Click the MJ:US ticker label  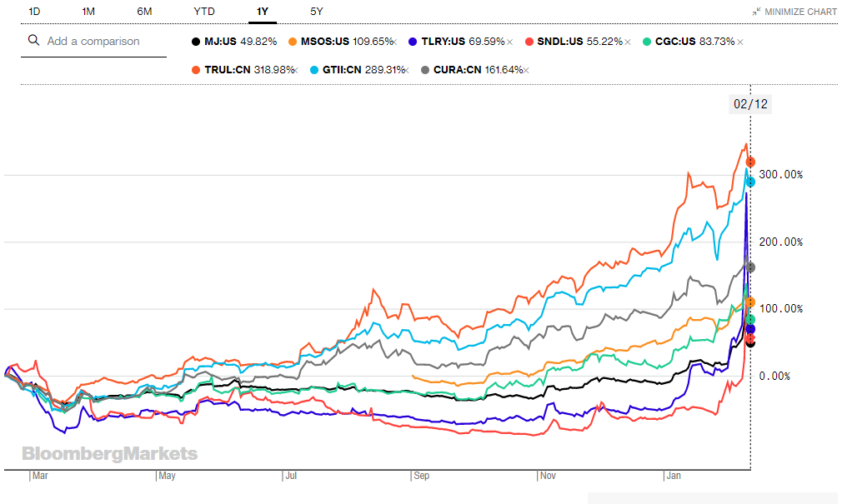click(220, 42)
